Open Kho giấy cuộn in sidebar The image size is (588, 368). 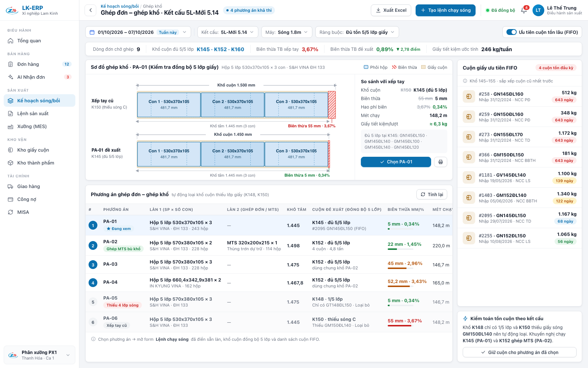pyautogui.click(x=39, y=150)
